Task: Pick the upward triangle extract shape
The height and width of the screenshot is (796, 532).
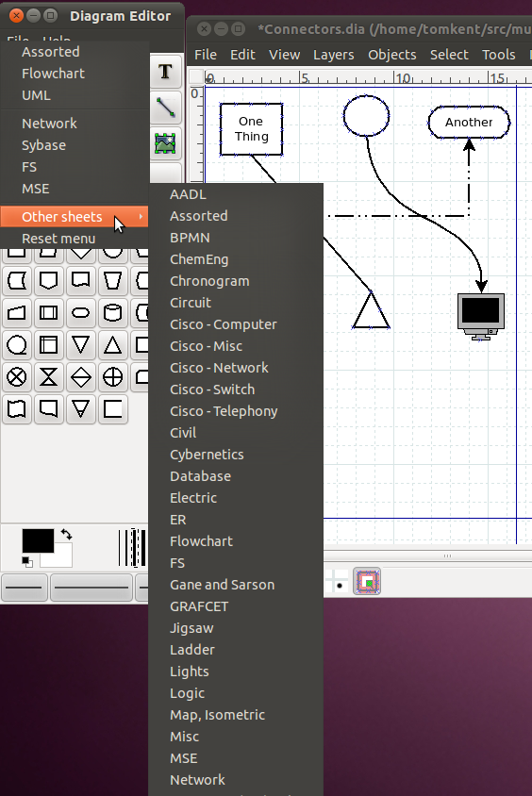Action: [112, 345]
